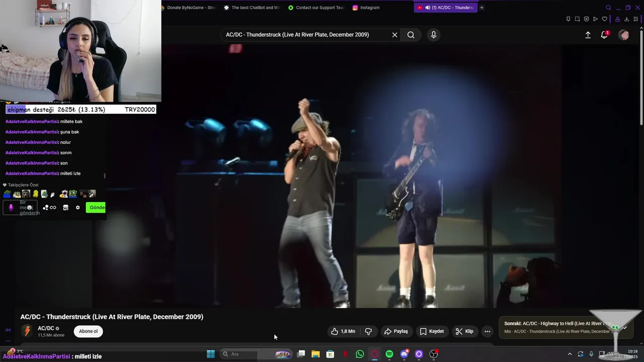Click the video title under the player
Viewport: 644px width, 362px height.
click(112, 317)
